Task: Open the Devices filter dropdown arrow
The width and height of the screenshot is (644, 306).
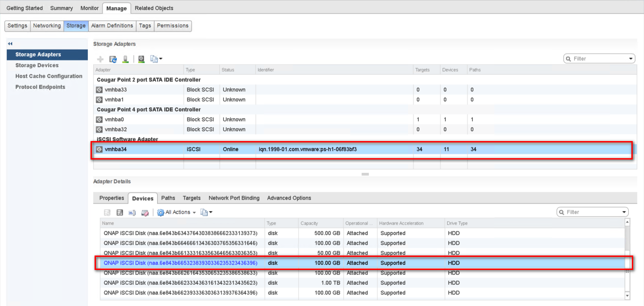Action: tap(624, 212)
